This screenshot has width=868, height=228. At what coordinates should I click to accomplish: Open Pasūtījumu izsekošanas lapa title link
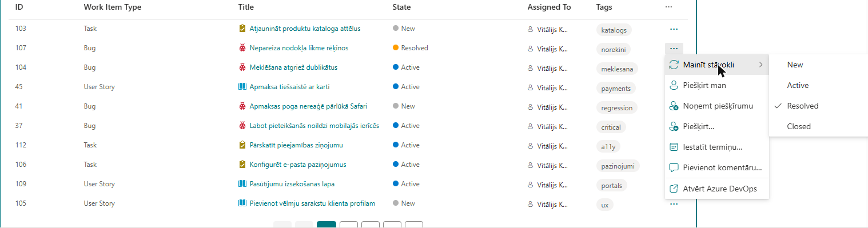292,184
